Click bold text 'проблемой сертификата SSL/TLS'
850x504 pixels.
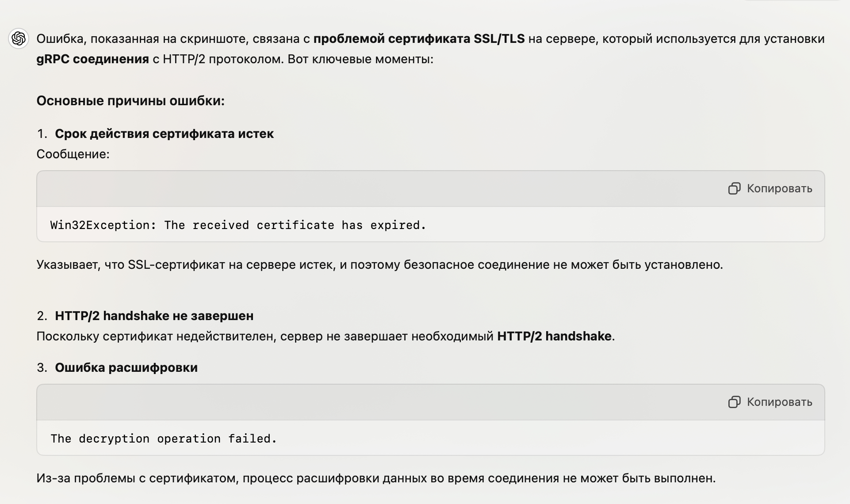[419, 39]
